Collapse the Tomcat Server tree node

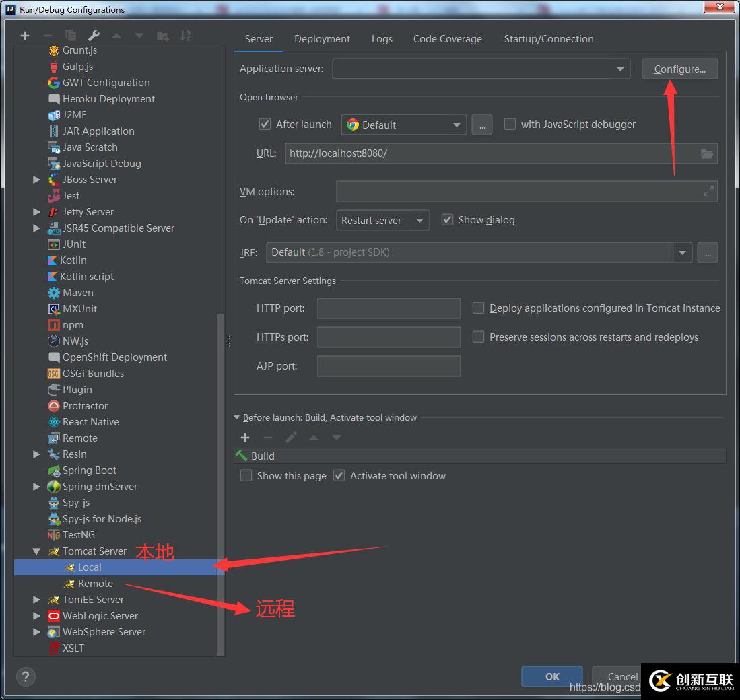36,551
